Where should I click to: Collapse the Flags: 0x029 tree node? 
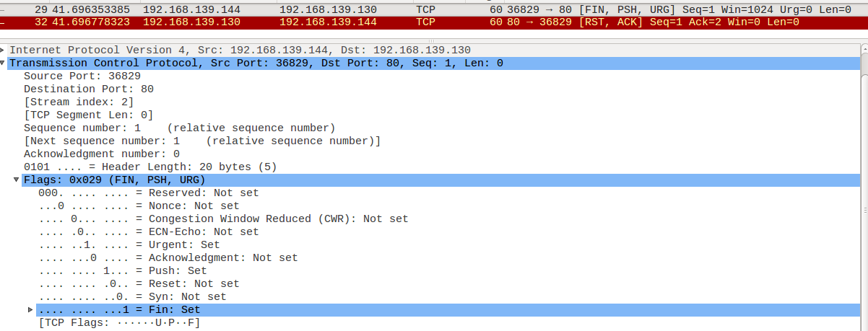tap(17, 180)
